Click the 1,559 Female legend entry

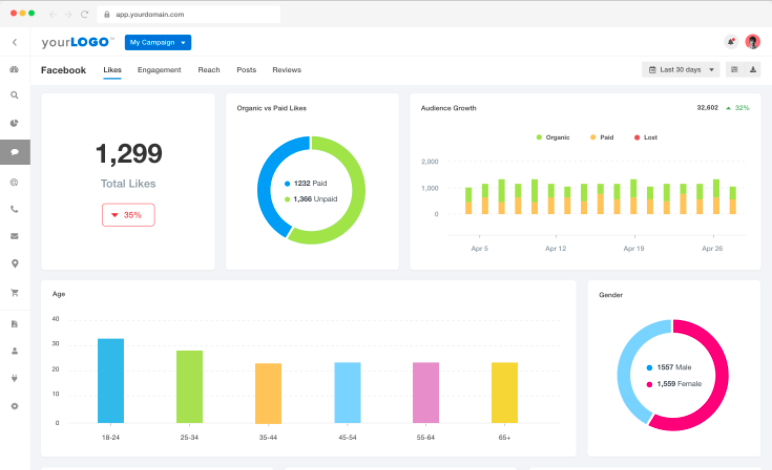tap(674, 383)
